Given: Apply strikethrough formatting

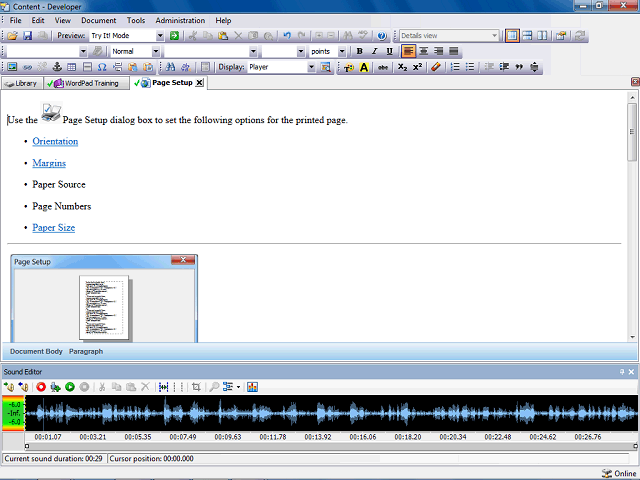Looking at the screenshot, I should [x=382, y=67].
